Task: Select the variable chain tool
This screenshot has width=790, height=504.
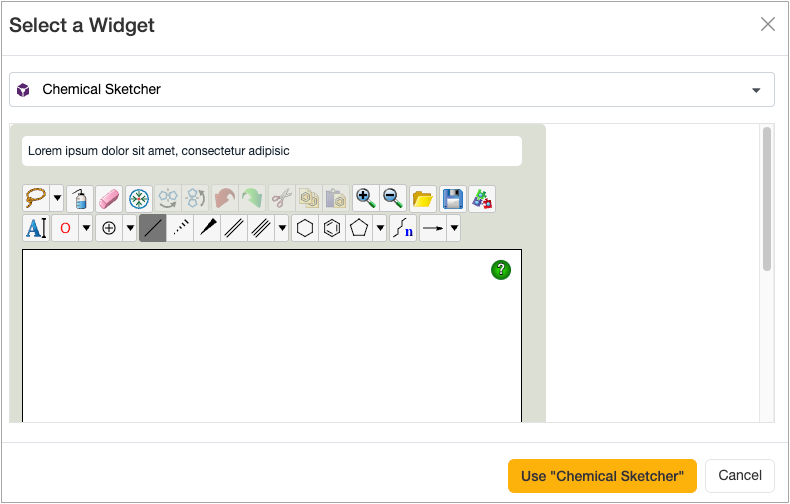Action: click(x=403, y=228)
